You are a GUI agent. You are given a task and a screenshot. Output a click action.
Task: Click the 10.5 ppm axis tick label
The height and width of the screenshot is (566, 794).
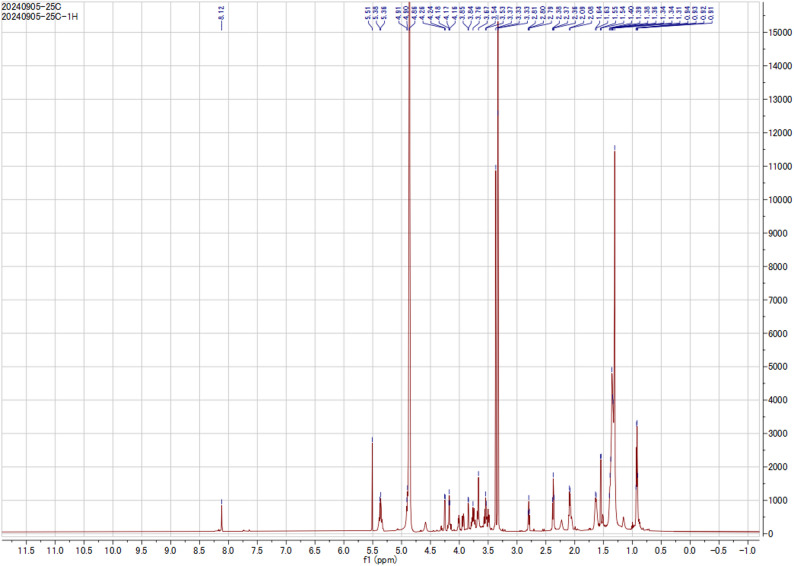coord(84,550)
